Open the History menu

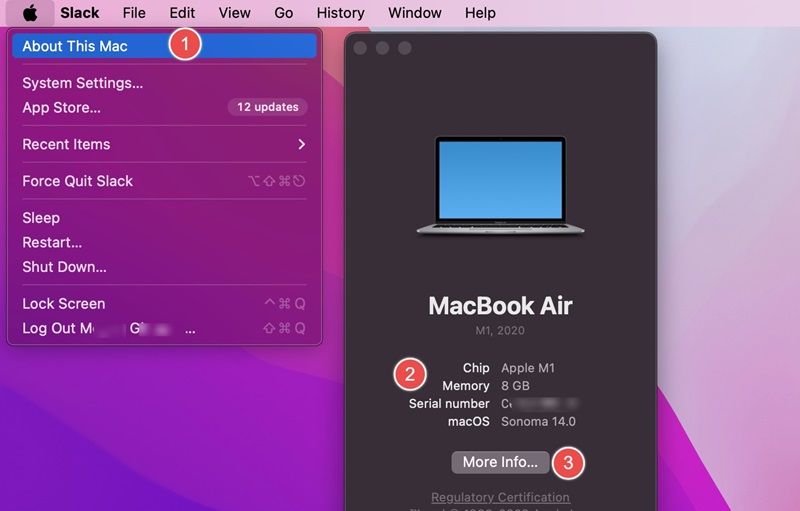point(340,13)
